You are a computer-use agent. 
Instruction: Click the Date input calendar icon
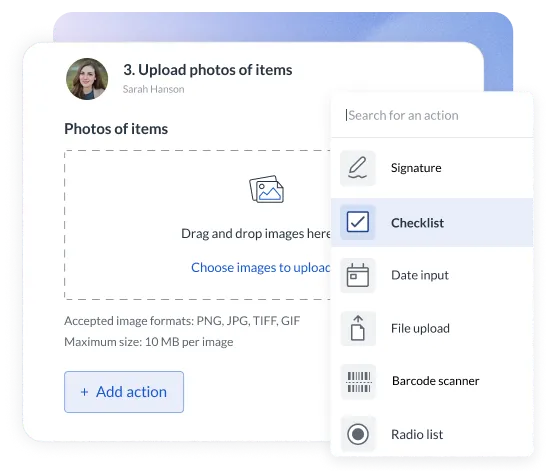pyautogui.click(x=358, y=275)
